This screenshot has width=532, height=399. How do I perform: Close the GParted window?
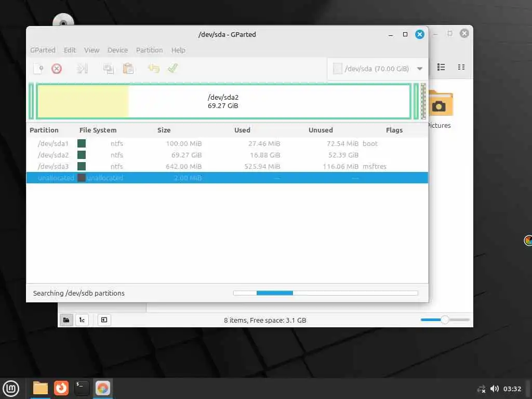[420, 34]
